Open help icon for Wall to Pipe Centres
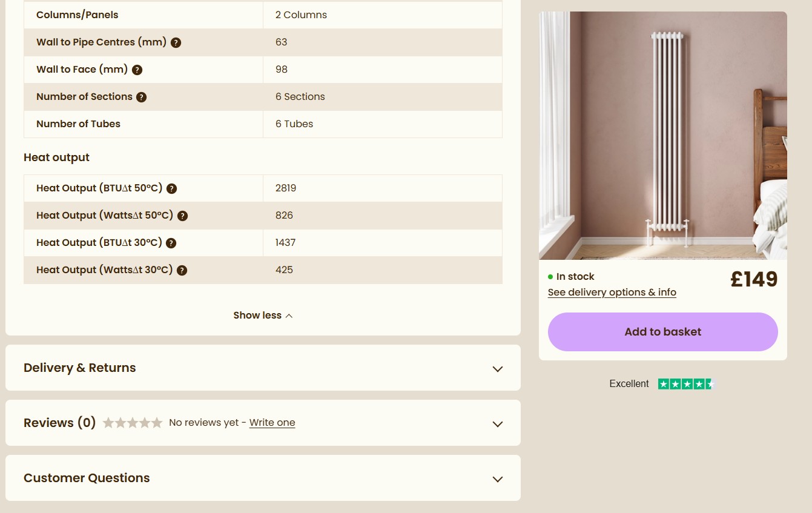 pos(176,42)
